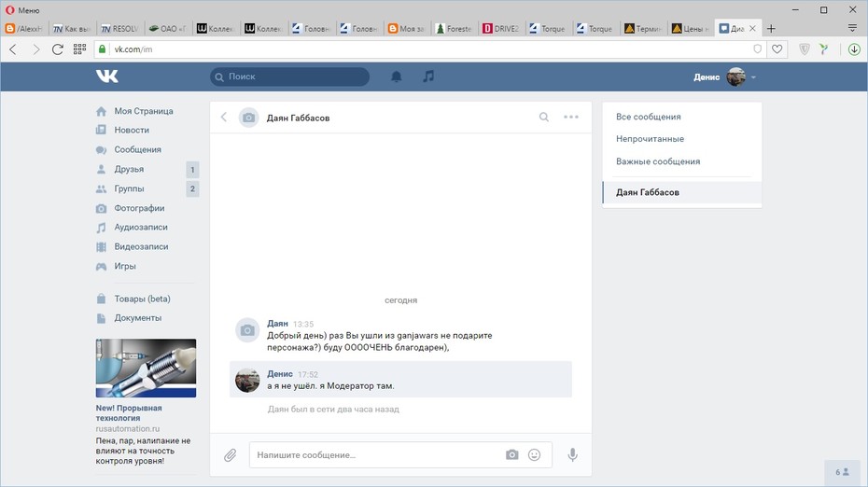Open the spark plug ad thumbnail

pos(146,368)
